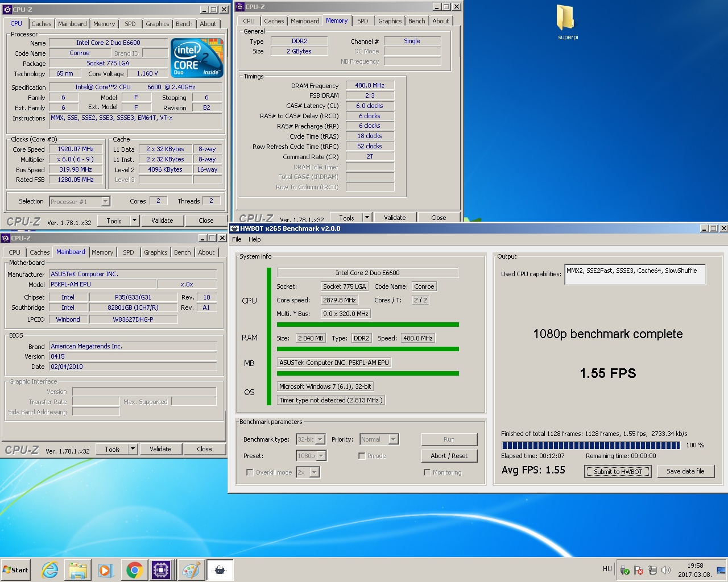Open the Start menu
This screenshot has width=728, height=582.
16,569
